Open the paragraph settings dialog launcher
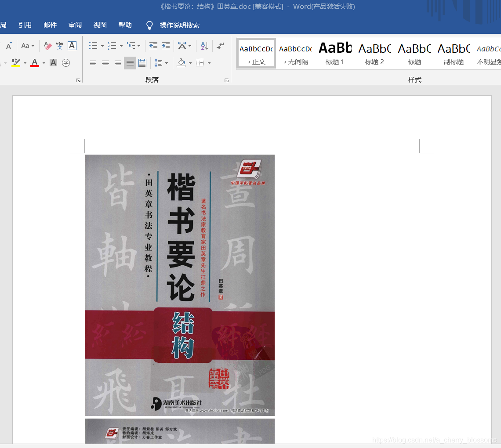Viewport: 501px width, 448px height. tap(226, 80)
